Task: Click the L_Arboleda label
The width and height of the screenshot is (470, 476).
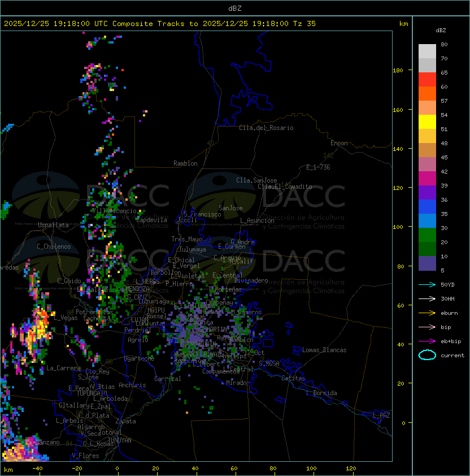Action: pos(110,399)
